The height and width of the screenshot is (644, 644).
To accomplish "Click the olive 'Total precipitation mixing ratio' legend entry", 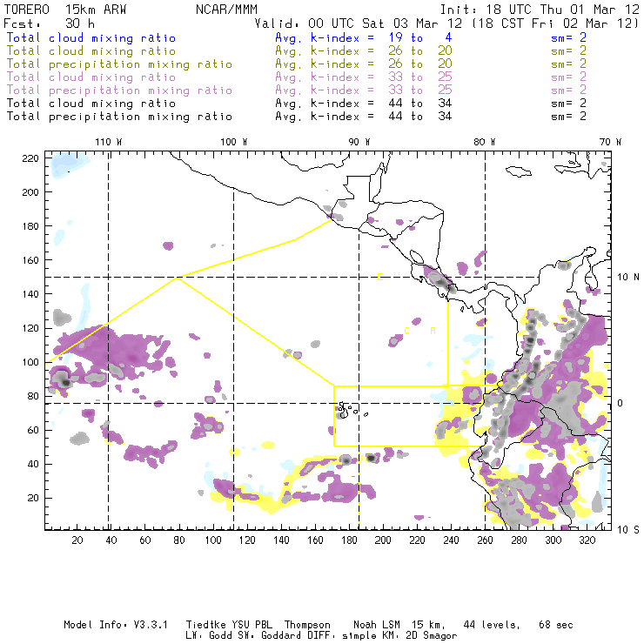I will [119, 64].
